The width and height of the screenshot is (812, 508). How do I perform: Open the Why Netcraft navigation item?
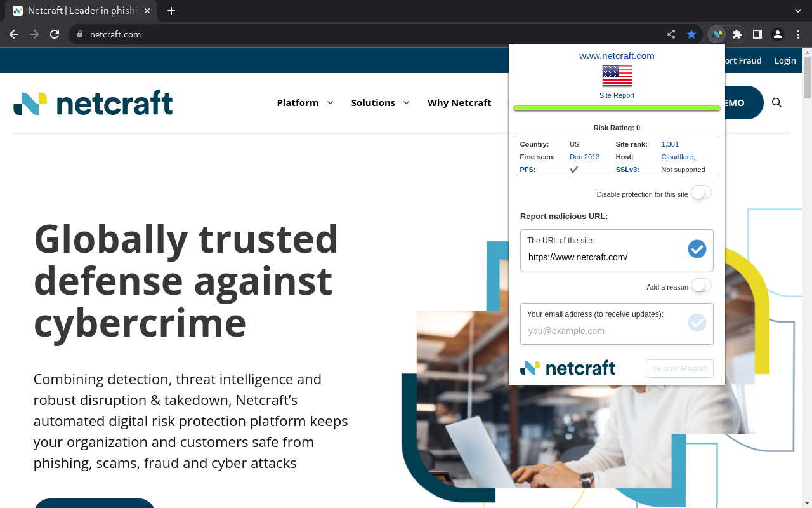[x=459, y=102]
